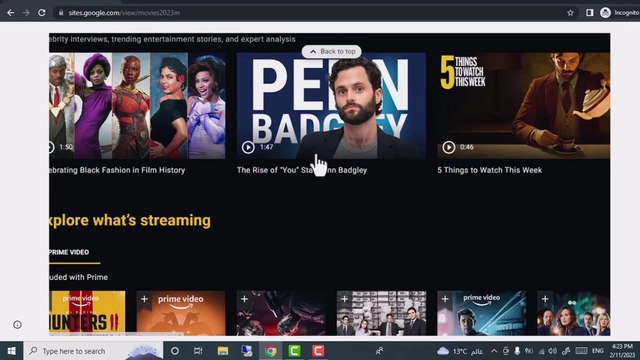The width and height of the screenshot is (640, 360).
Task: Open the office cast poster
Action: [381, 313]
